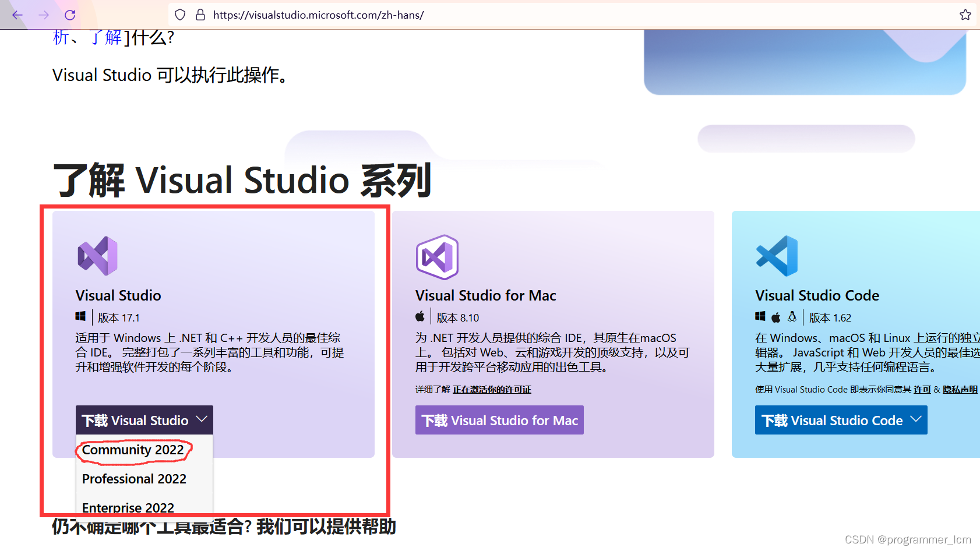Click Visual Studio Code card title

point(817,295)
